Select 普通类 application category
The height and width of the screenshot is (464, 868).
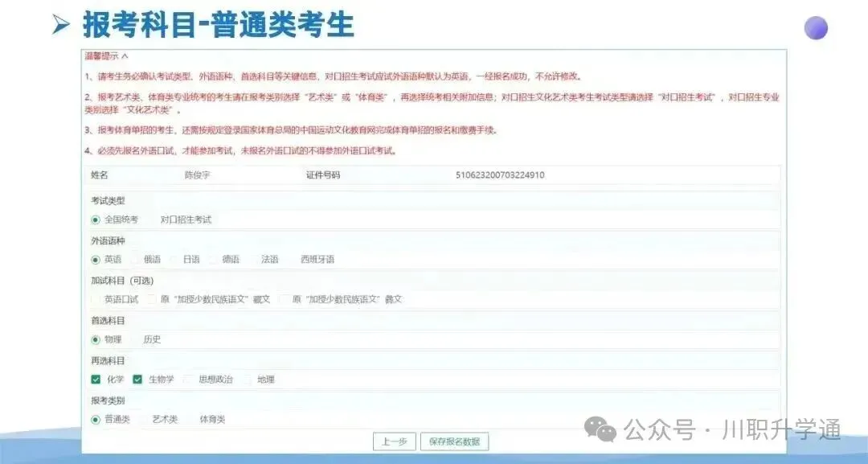click(96, 420)
